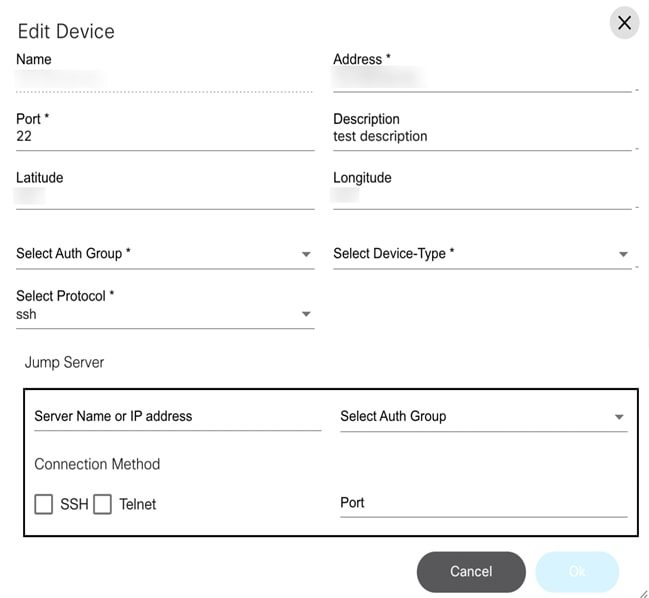Click into the Latitude field

[165, 195]
